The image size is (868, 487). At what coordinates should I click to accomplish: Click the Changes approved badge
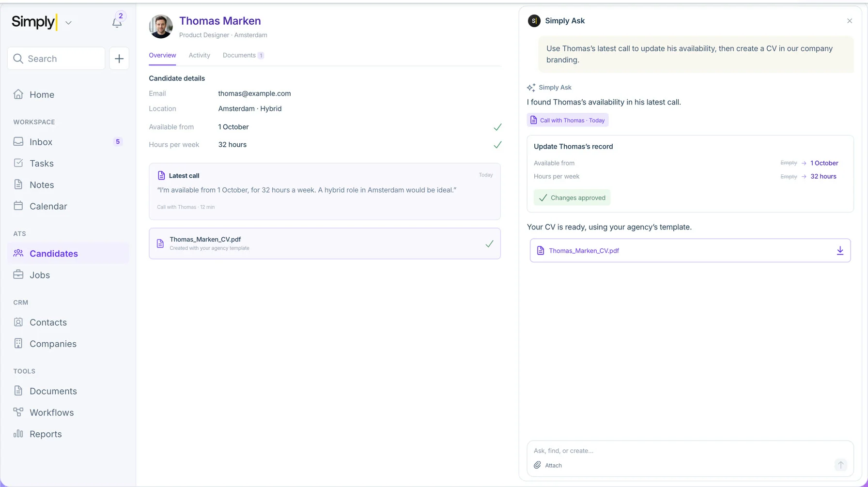(572, 198)
